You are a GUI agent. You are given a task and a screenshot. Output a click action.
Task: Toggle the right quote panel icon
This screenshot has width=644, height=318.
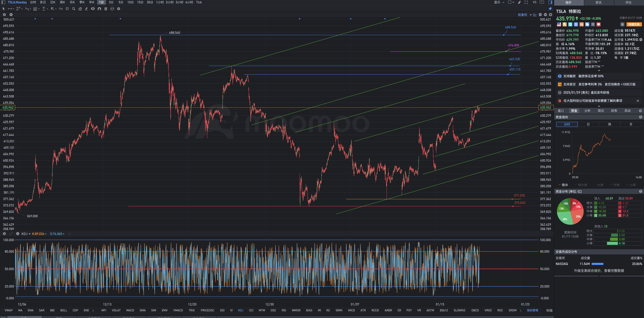pyautogui.click(x=550, y=2)
